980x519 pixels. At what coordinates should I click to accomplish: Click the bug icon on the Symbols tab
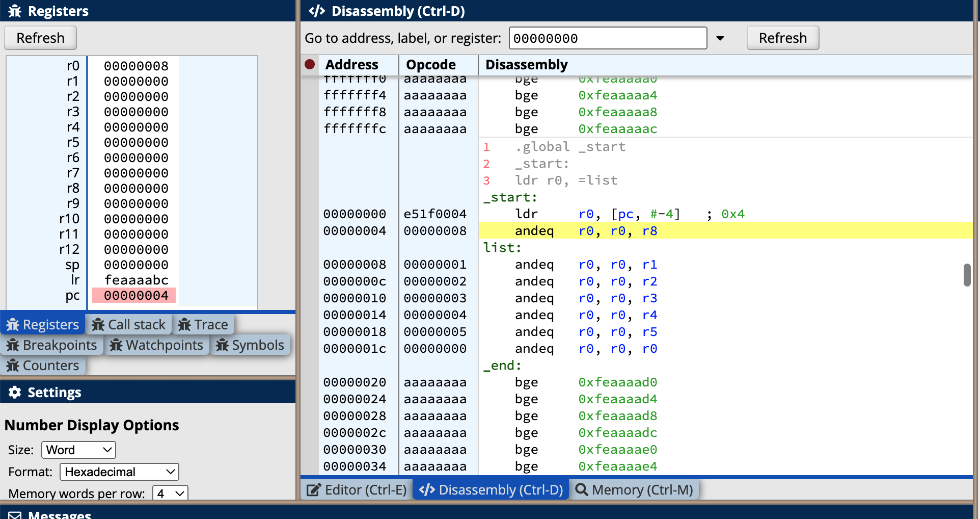click(222, 345)
